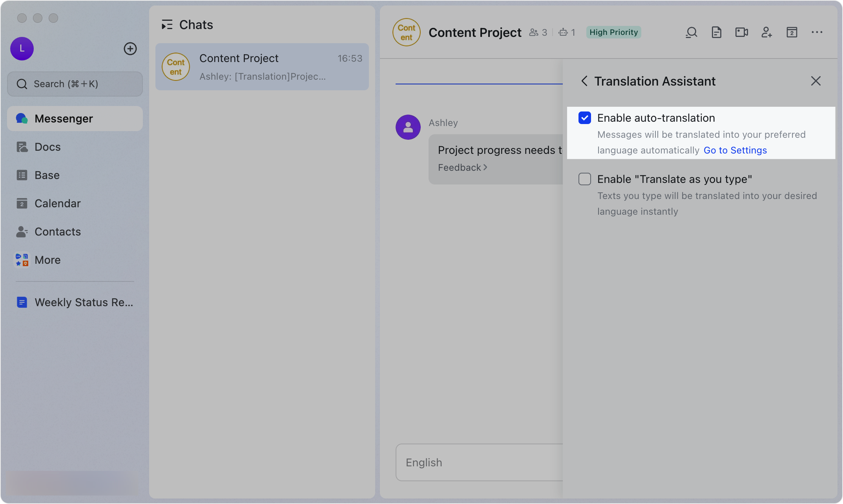Open the chat docs icon

click(716, 32)
